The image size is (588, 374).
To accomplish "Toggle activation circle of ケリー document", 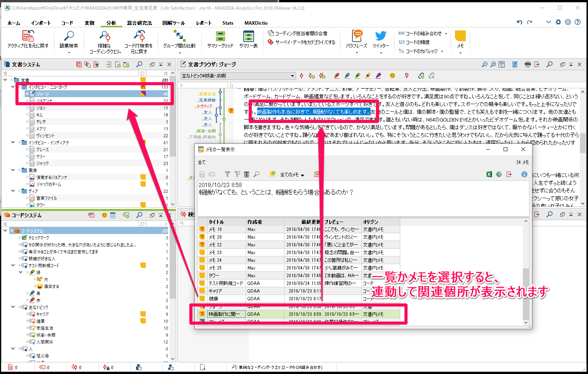I will (x=27, y=157).
